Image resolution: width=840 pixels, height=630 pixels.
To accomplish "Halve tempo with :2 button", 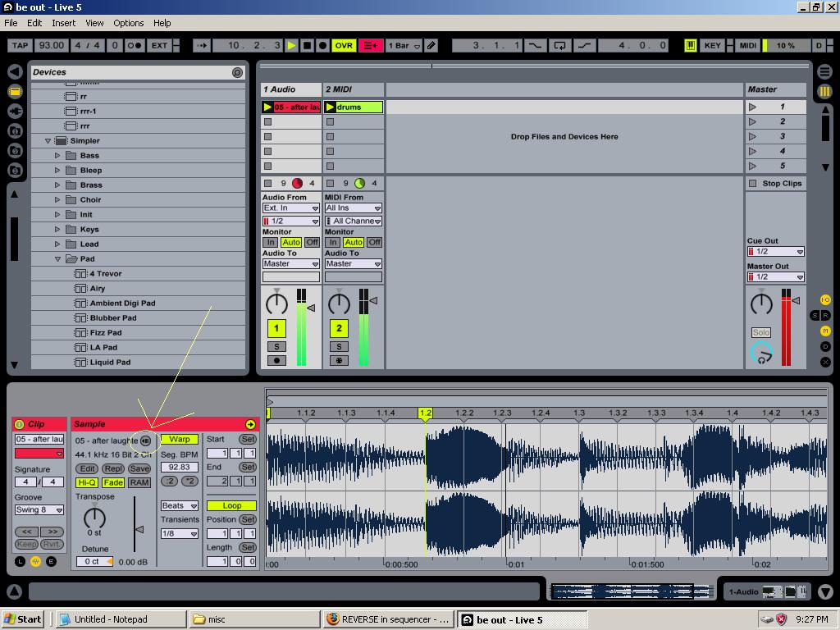I will pyautogui.click(x=170, y=481).
